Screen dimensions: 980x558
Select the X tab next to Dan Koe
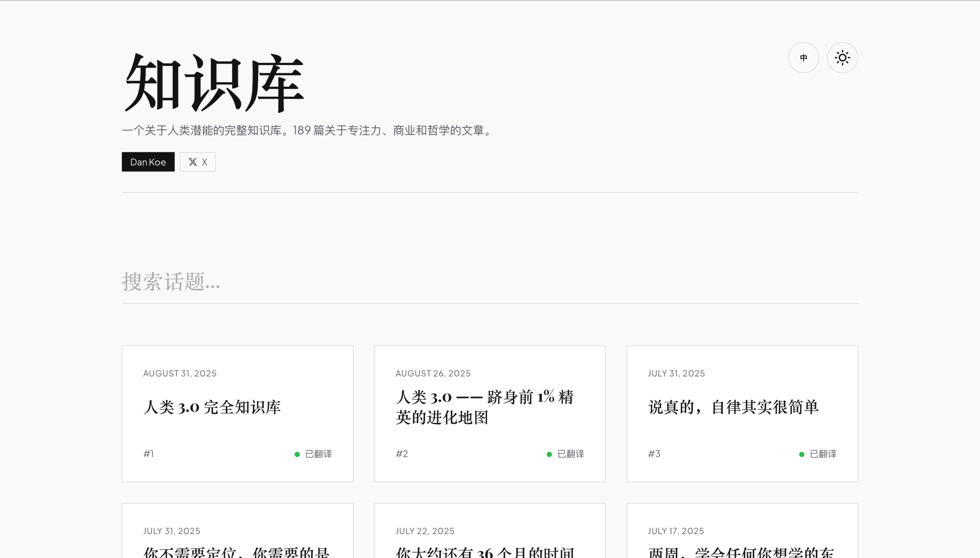click(x=198, y=161)
